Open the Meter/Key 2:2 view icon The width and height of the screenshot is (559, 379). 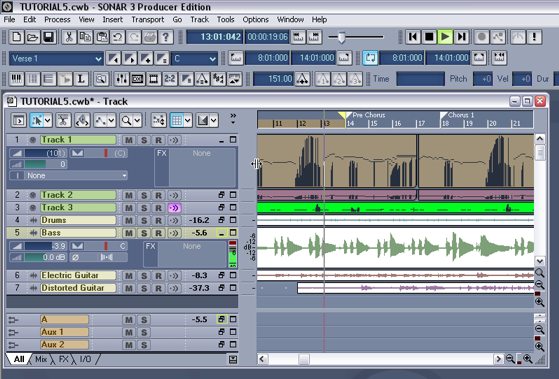tap(170, 79)
